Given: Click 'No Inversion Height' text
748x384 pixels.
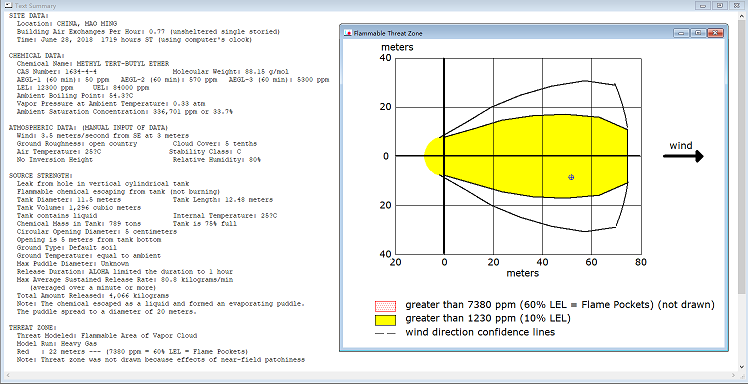Looking at the screenshot, I should pyautogui.click(x=54, y=160).
